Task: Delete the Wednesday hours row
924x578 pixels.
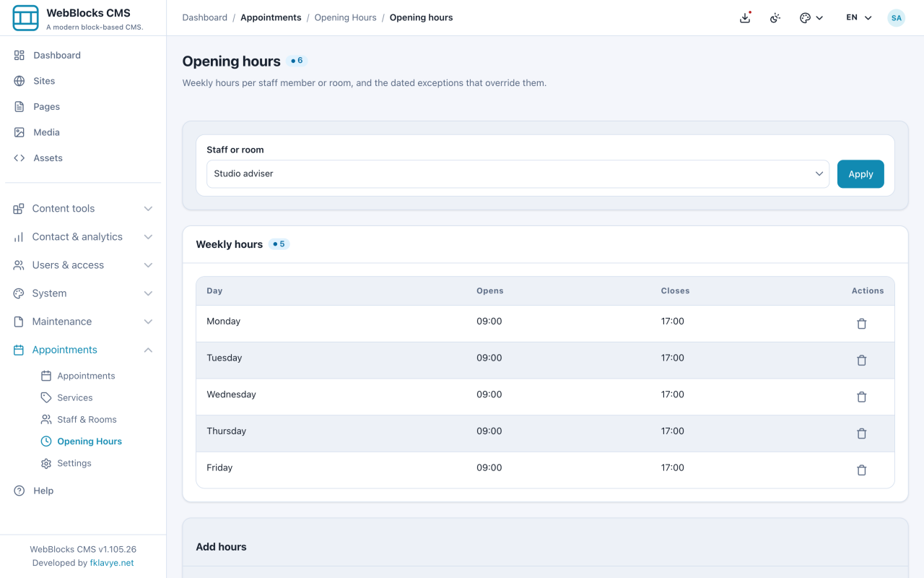Action: click(861, 397)
